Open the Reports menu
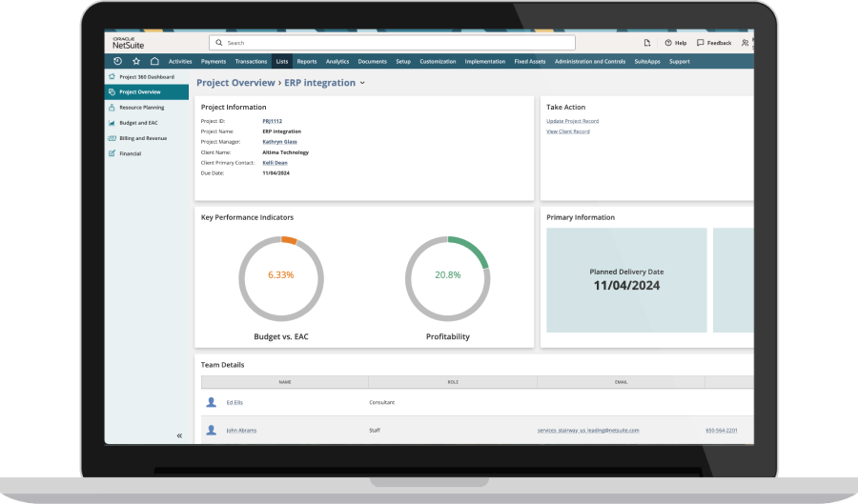The image size is (858, 504). [x=307, y=62]
